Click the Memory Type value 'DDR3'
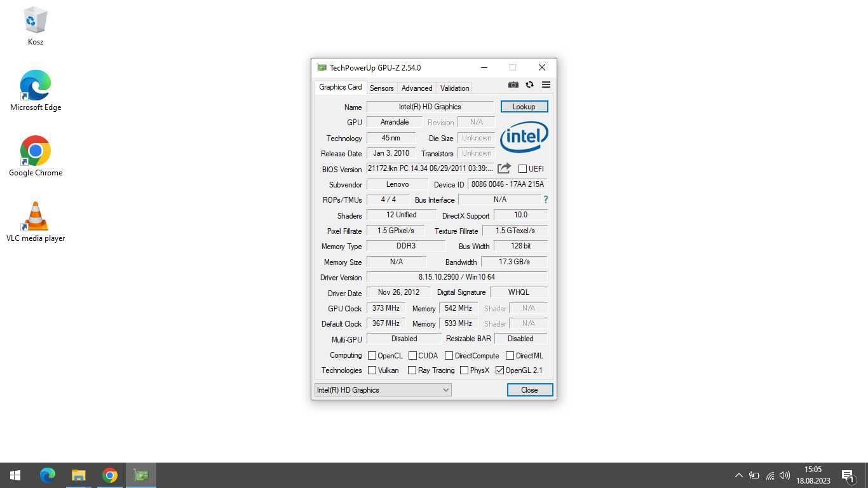Viewport: 868px width, 488px height. [x=406, y=246]
